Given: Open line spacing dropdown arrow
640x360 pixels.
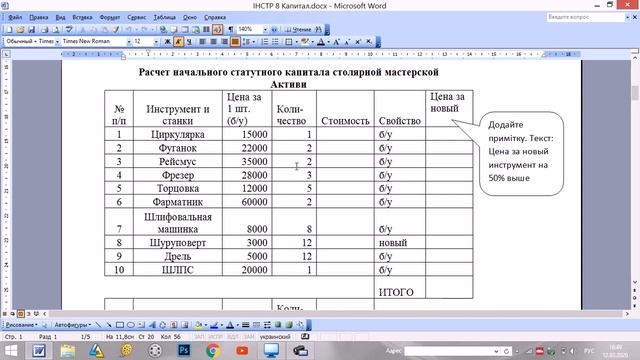Looking at the screenshot, I should pyautogui.click(x=253, y=42).
